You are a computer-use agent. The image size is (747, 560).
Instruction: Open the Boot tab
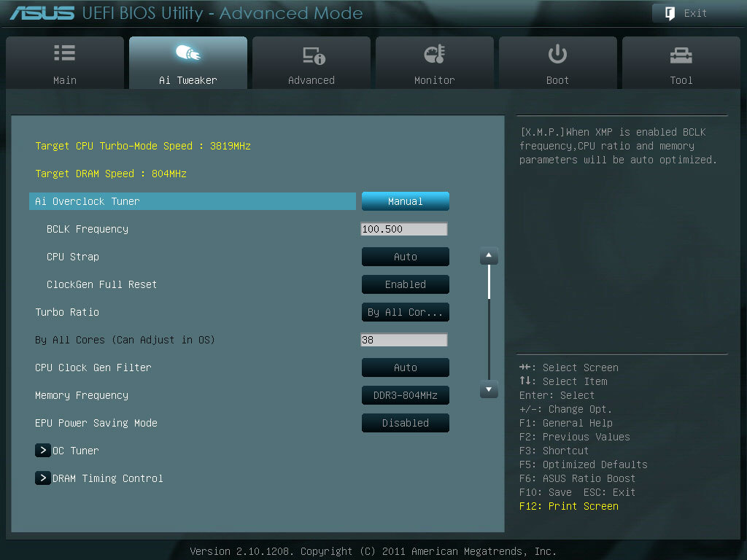[558, 63]
